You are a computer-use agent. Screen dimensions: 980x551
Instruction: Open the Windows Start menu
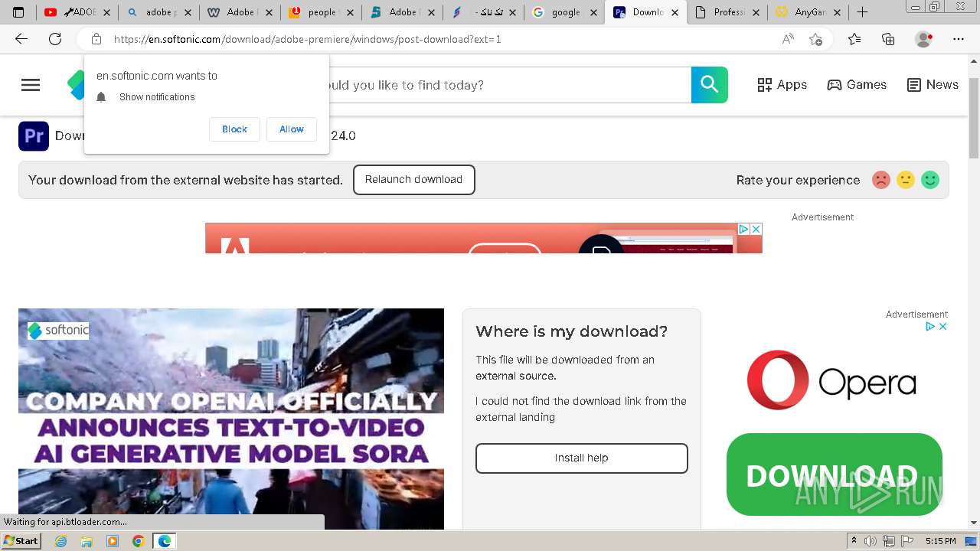pyautogui.click(x=21, y=541)
